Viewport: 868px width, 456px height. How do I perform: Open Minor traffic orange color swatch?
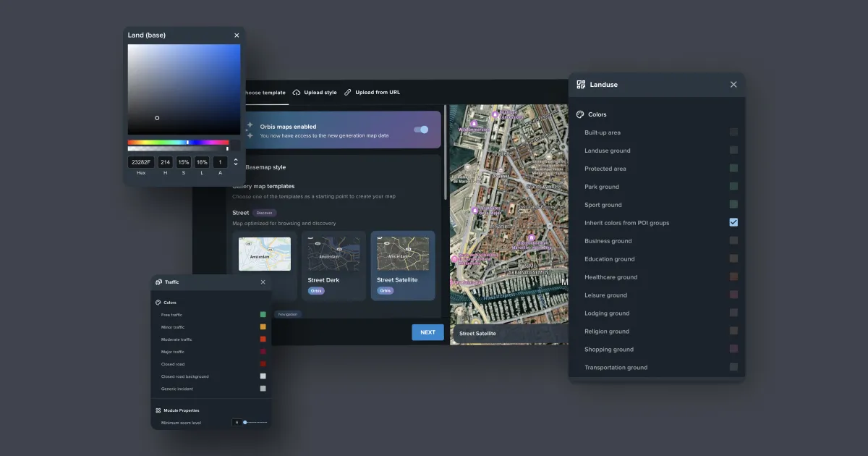tap(263, 327)
